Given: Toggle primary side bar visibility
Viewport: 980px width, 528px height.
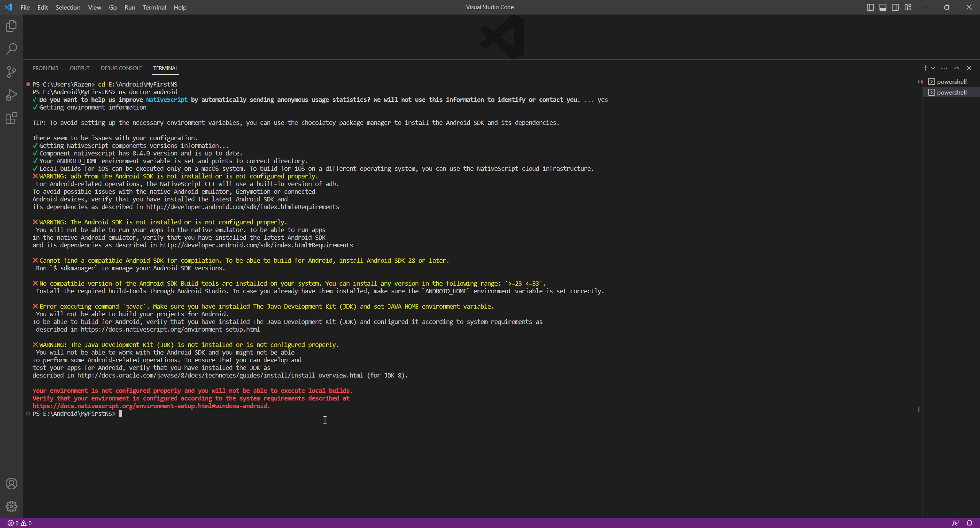Looking at the screenshot, I should (870, 7).
